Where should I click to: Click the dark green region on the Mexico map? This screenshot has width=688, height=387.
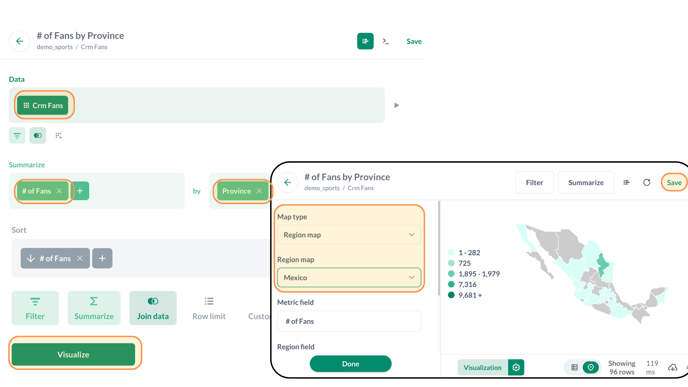tap(603, 264)
